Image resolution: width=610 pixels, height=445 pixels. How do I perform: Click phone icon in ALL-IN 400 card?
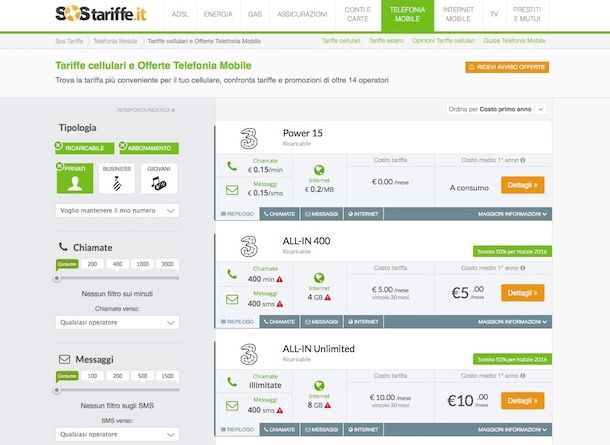click(x=232, y=274)
